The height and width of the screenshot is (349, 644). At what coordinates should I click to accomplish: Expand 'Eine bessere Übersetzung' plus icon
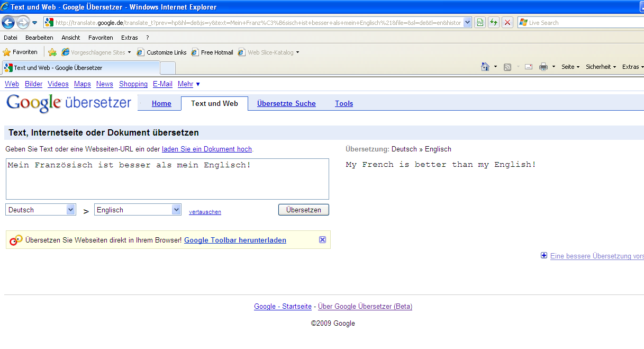pos(543,256)
